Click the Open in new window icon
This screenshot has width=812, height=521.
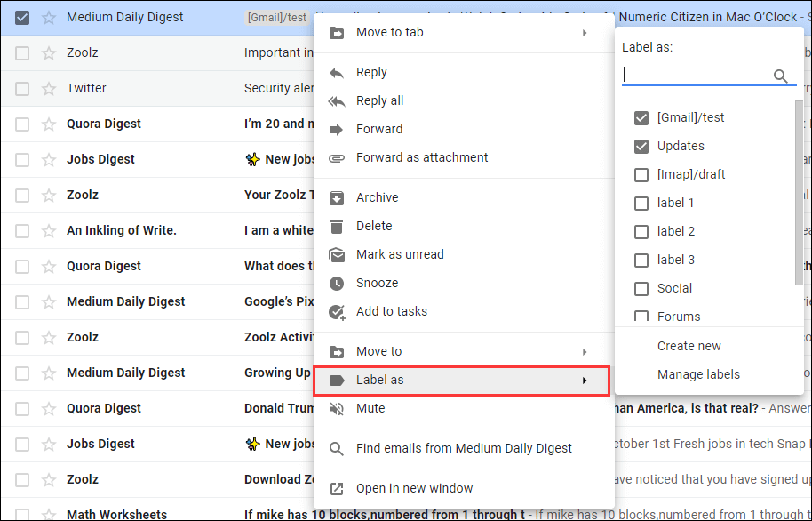pyautogui.click(x=337, y=489)
